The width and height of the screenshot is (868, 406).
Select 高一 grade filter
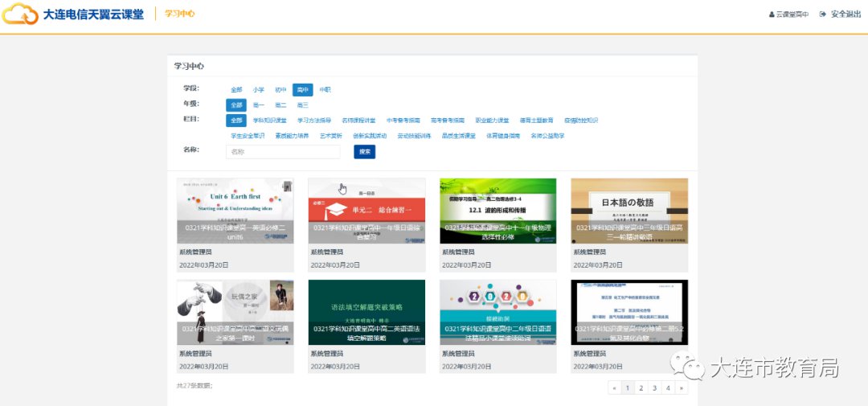pos(258,105)
